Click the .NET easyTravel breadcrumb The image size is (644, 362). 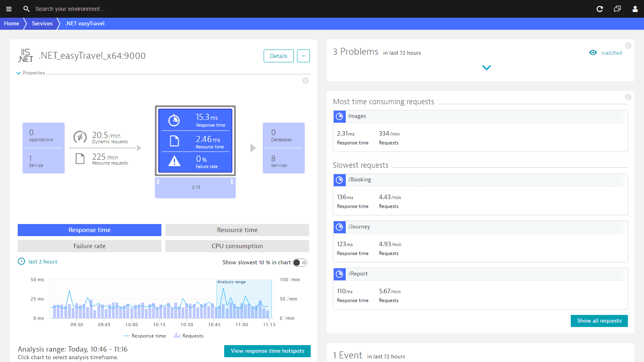click(x=85, y=23)
